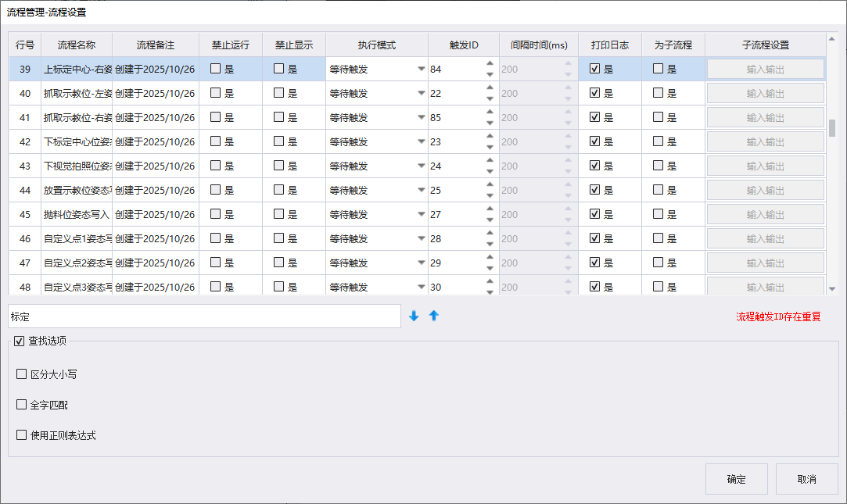Click table scrollbar up arrow
The height and width of the screenshot is (504, 847).
point(832,39)
